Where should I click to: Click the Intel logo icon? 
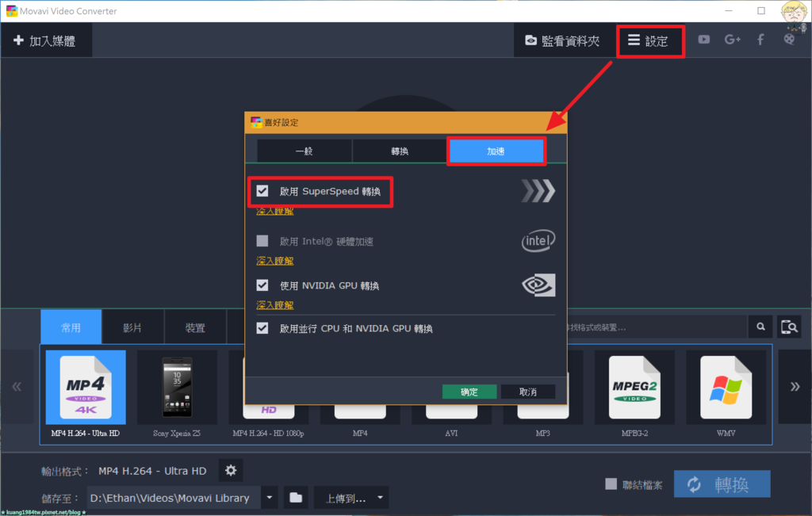pyautogui.click(x=538, y=241)
